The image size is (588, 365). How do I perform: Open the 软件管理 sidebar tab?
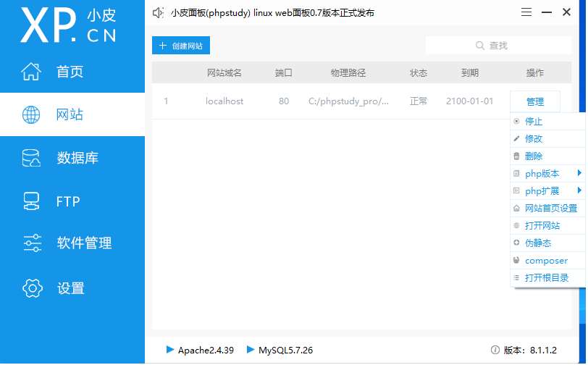point(72,243)
